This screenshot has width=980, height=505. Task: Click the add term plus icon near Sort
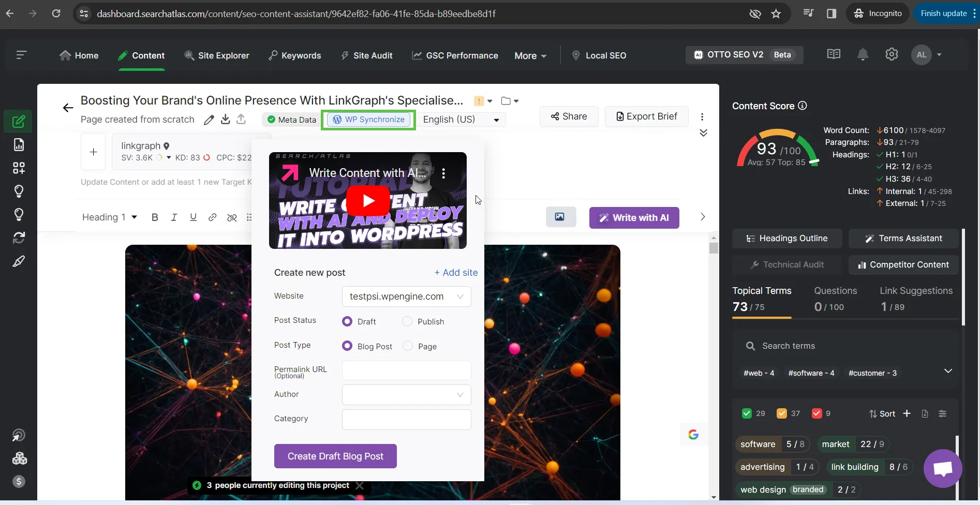(x=907, y=413)
